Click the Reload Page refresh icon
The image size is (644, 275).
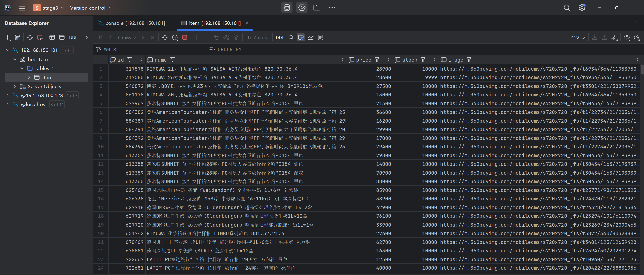(x=165, y=38)
